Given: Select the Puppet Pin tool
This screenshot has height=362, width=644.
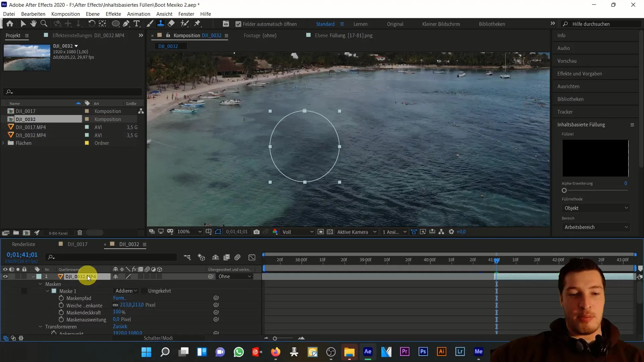Looking at the screenshot, I should [197, 23].
